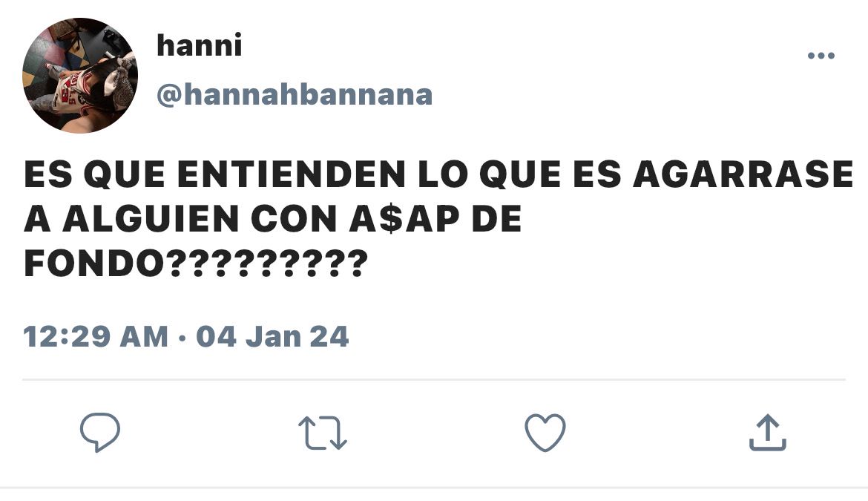This screenshot has height=501, width=868.
Task: Click the FONDO????????? line of the tweet
Action: (196, 263)
